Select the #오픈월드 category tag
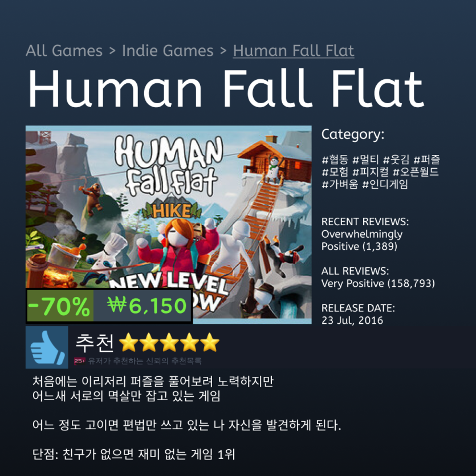The image size is (476, 476). click(416, 172)
